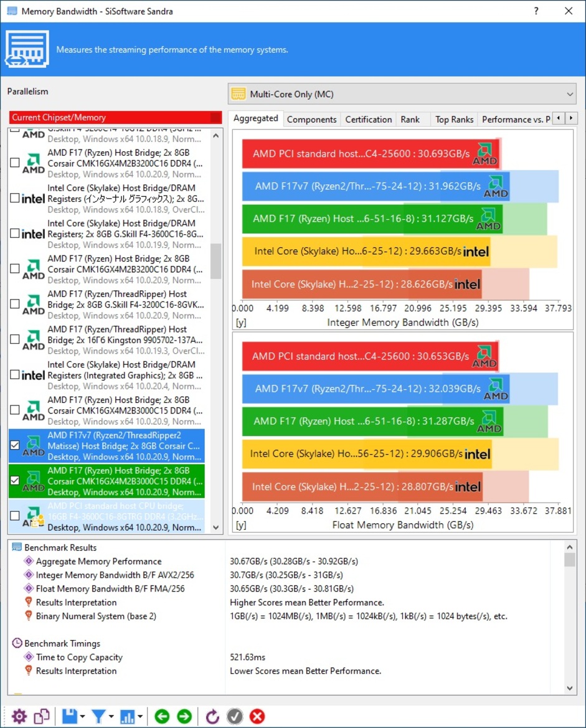Click the red X cancel icon

[257, 716]
